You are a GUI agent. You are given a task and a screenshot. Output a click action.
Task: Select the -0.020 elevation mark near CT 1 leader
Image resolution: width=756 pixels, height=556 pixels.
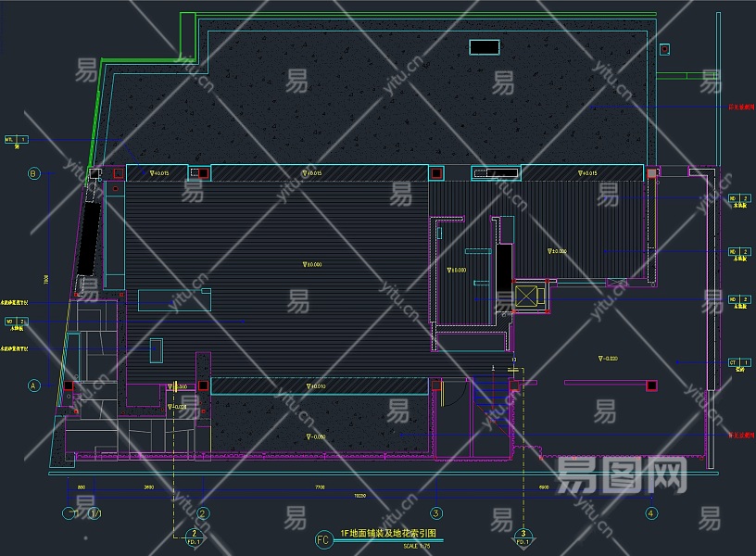608,359
